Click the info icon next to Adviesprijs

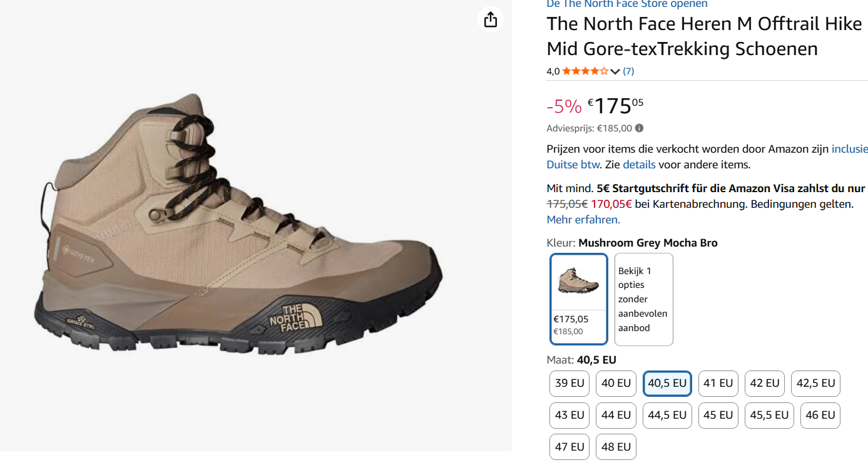[x=639, y=128]
